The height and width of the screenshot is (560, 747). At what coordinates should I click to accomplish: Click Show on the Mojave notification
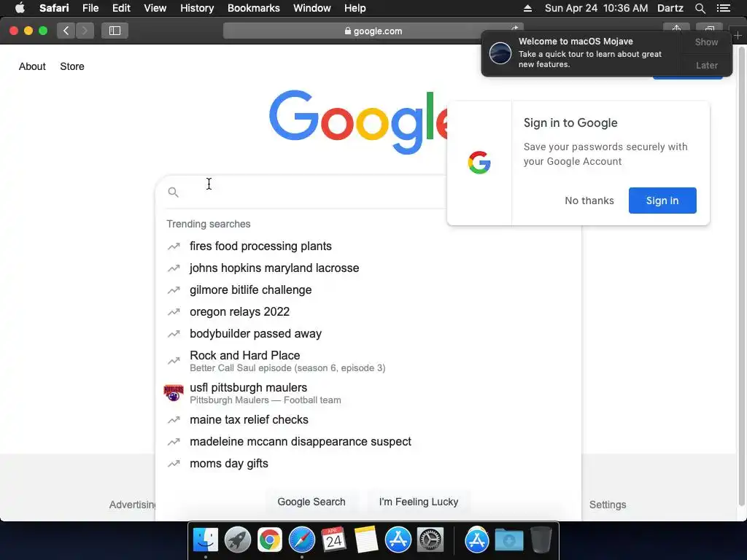706,42
